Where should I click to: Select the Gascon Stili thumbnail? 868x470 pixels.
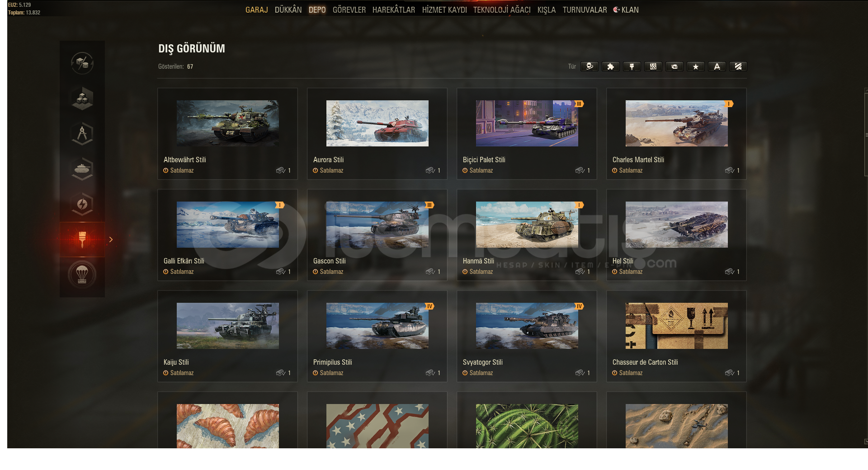coord(377,225)
